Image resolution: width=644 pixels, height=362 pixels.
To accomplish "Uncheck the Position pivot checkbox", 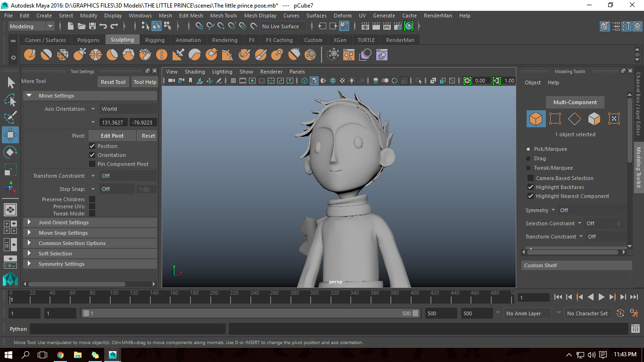I will coord(92,146).
